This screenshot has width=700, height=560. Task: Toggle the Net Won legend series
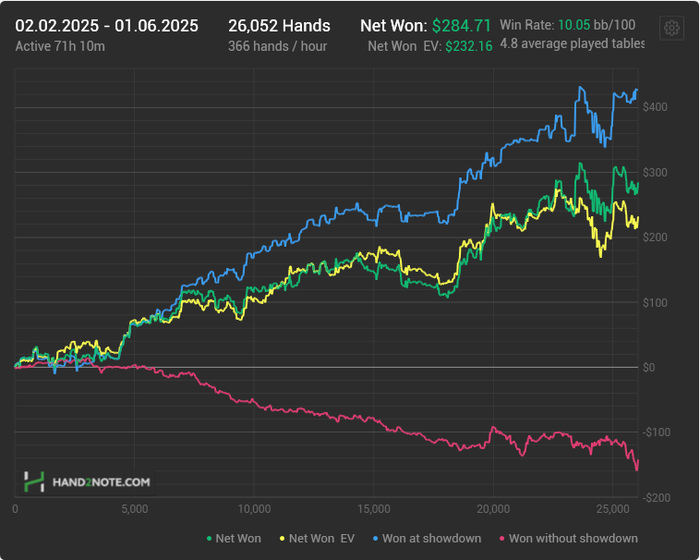point(233,539)
